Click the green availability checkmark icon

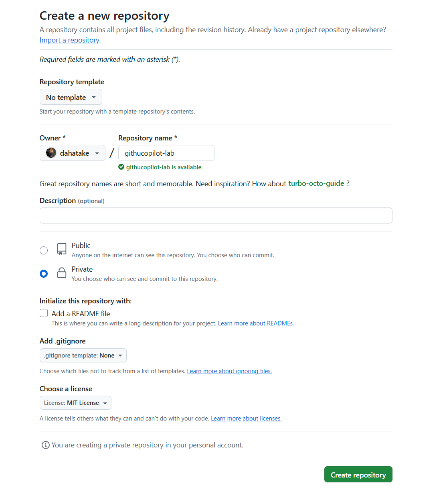[121, 167]
